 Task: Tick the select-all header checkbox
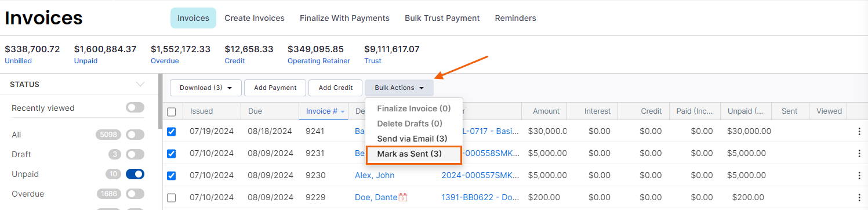(171, 112)
